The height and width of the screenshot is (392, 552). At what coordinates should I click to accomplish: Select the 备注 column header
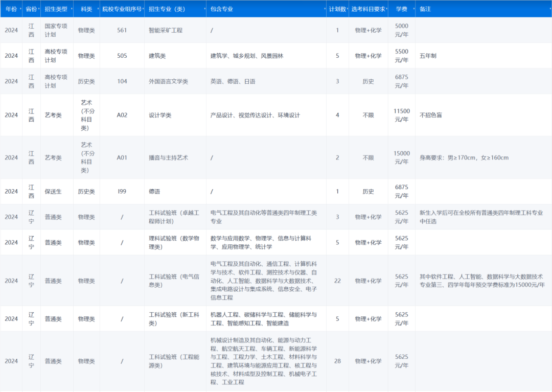(427, 9)
